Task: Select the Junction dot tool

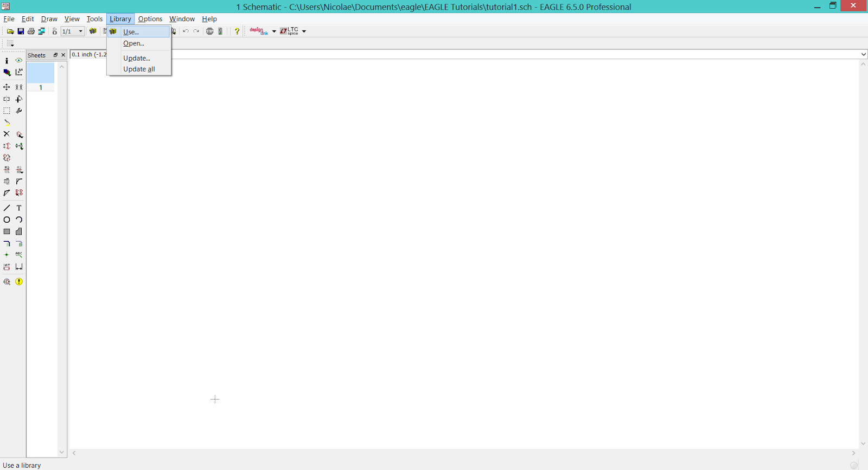Action: [7, 255]
